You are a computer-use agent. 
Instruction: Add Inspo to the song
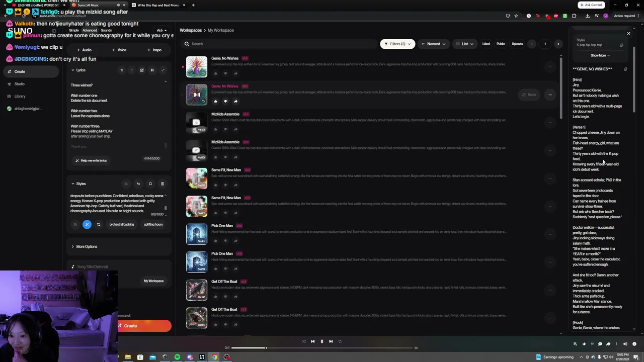point(154,50)
